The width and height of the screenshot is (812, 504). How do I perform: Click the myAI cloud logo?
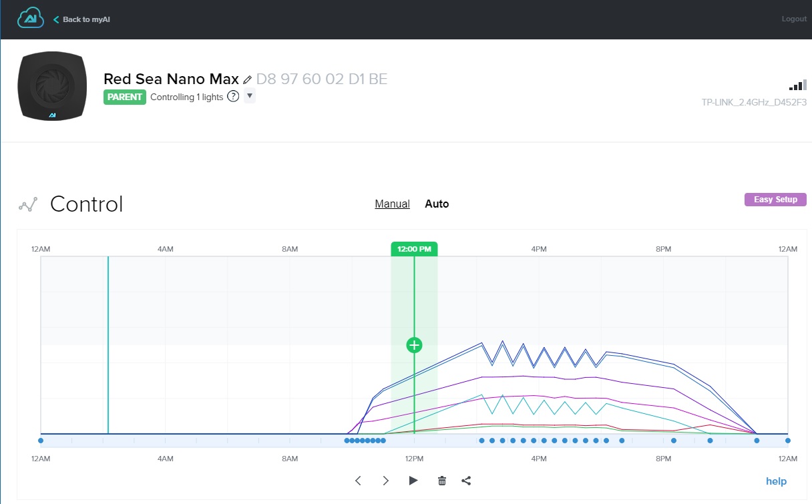point(31,19)
